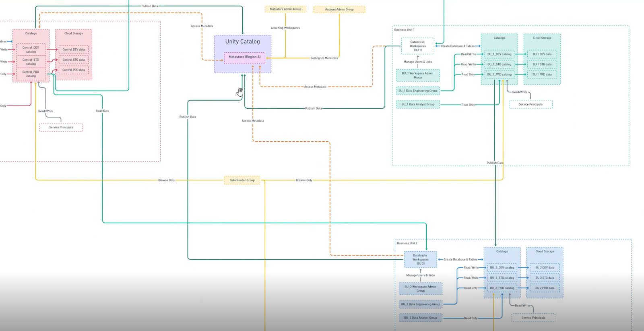Click Browse Only label right of Data Reader Group
The height and width of the screenshot is (331, 644).
tap(304, 180)
